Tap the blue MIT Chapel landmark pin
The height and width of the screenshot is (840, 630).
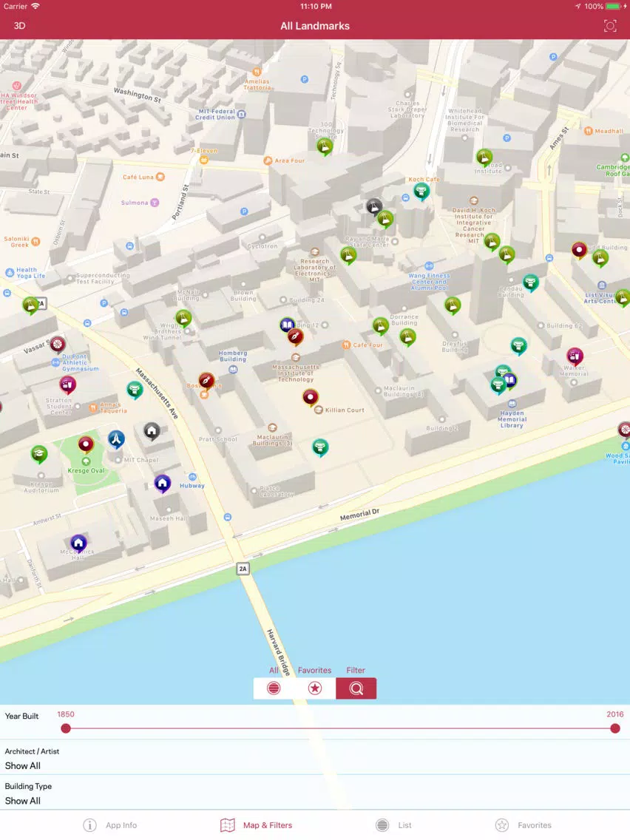[116, 438]
